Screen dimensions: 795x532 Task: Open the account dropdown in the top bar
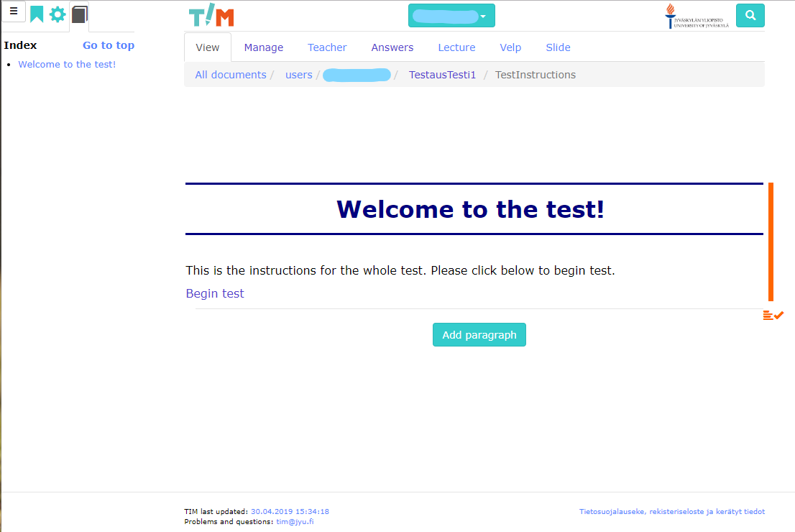point(451,14)
